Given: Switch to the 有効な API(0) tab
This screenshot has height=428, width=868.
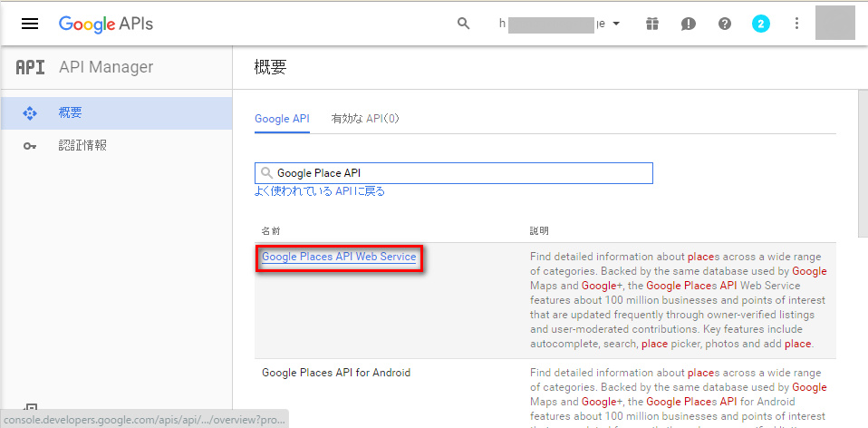Looking at the screenshot, I should pos(365,119).
